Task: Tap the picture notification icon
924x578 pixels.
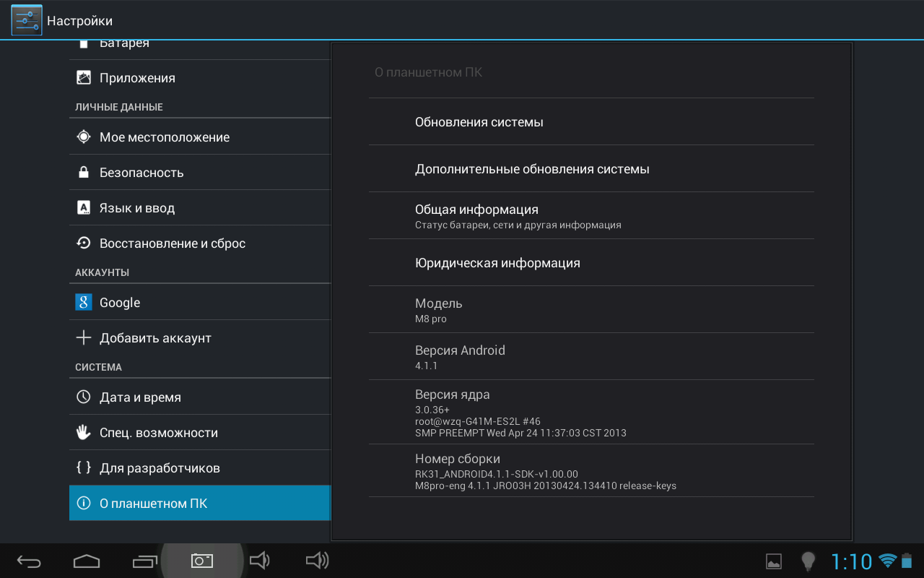Action: coord(773,561)
